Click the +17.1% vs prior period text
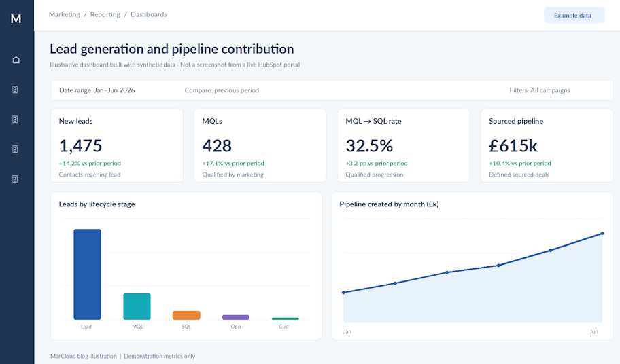Screen dimensions: 620x364 tap(233, 163)
